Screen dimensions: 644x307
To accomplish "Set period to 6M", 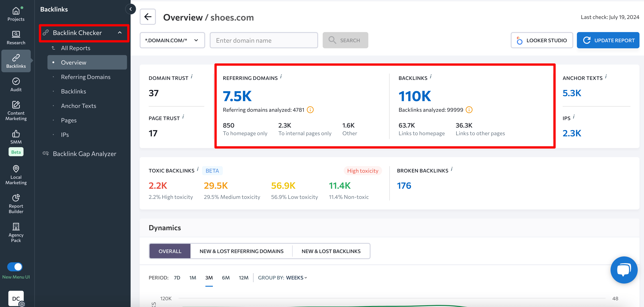I will point(226,277).
